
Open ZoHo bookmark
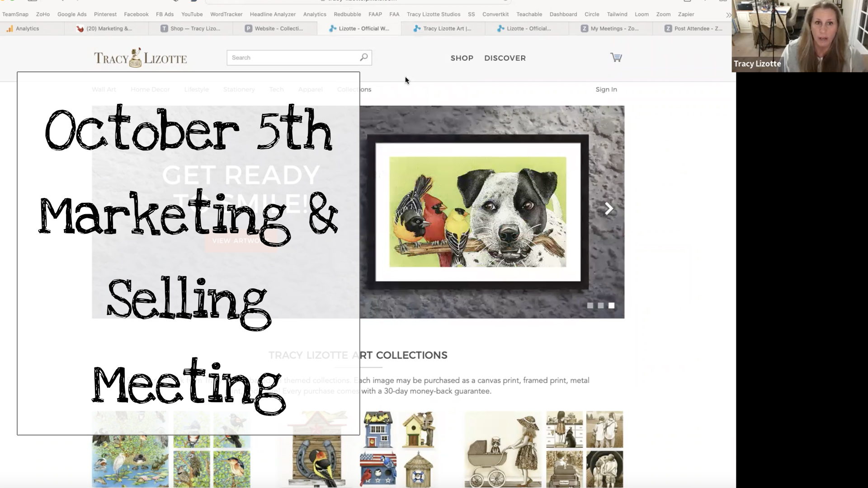[43, 14]
